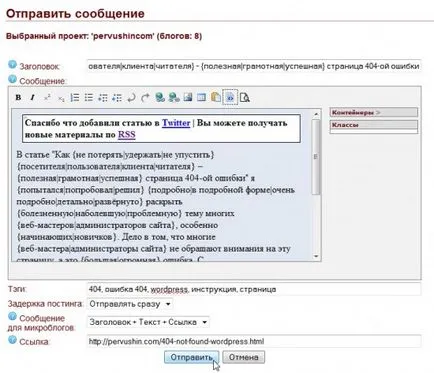Undo the last edit
Image resolution: width=434 pixels, height=373 pixels.
131,98
